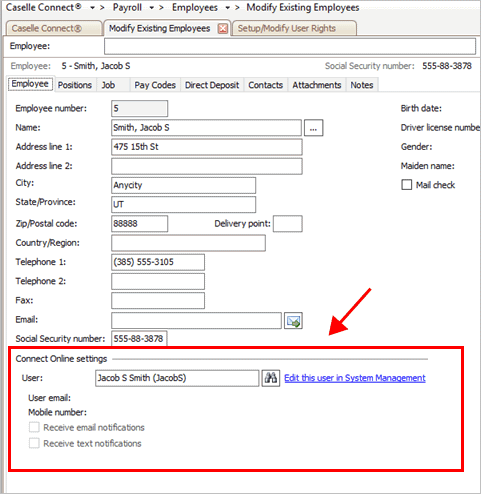Screen dimensions: 481x494
Task: Expand the Caselle Connect breadcrumb dropdown arrow
Action: coord(92,8)
